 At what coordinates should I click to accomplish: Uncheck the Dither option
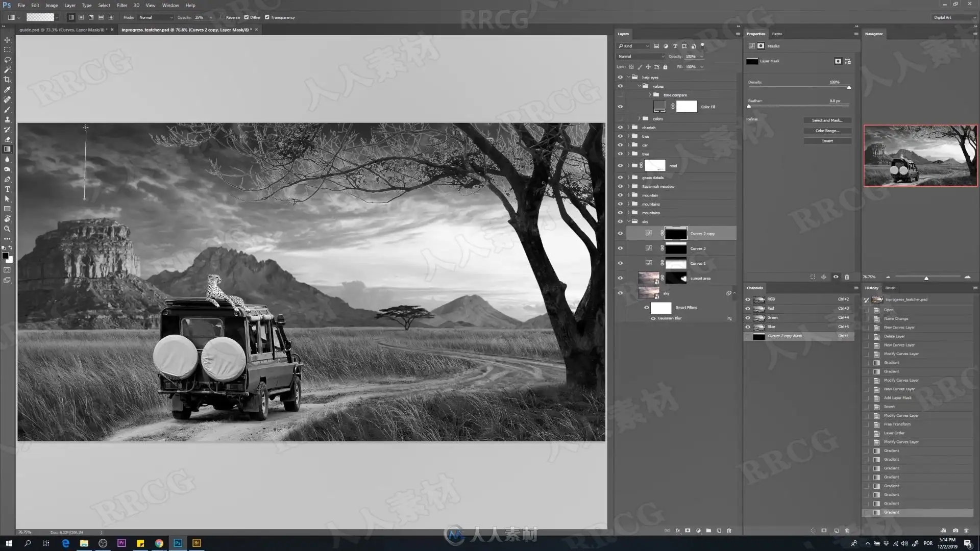(247, 17)
